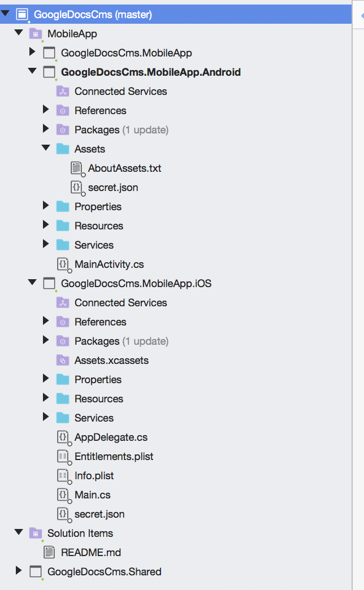Click the Info.plist file icon
Viewport: 364px width, 590px height.
click(x=63, y=476)
